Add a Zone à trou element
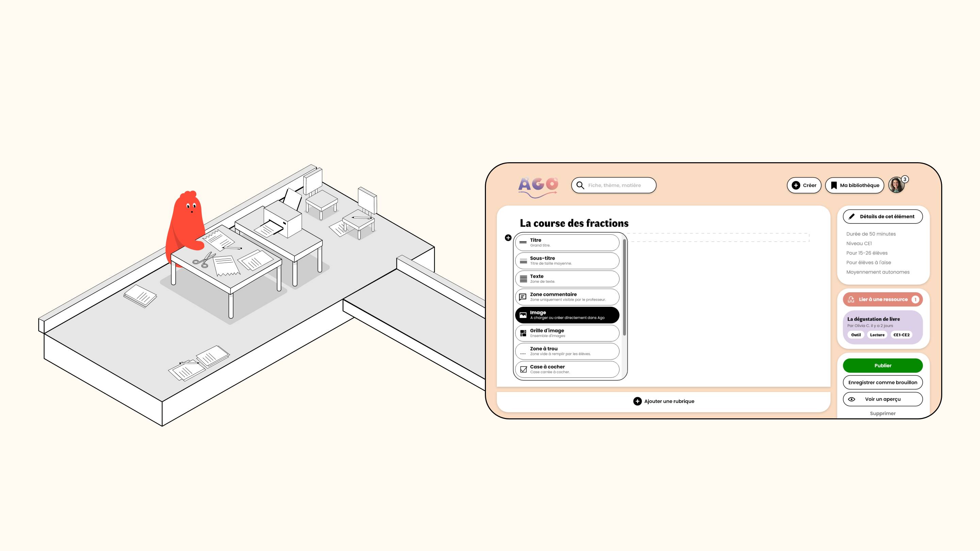 (x=567, y=351)
